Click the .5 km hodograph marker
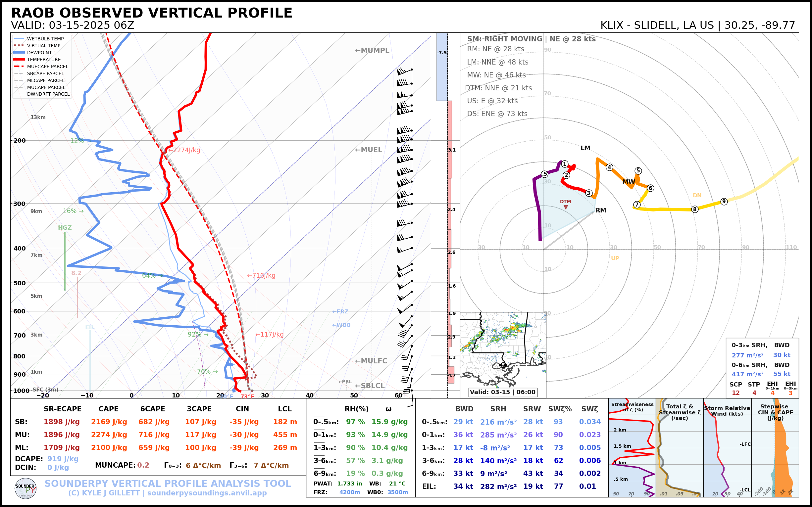This screenshot has height=507, width=812. point(544,174)
